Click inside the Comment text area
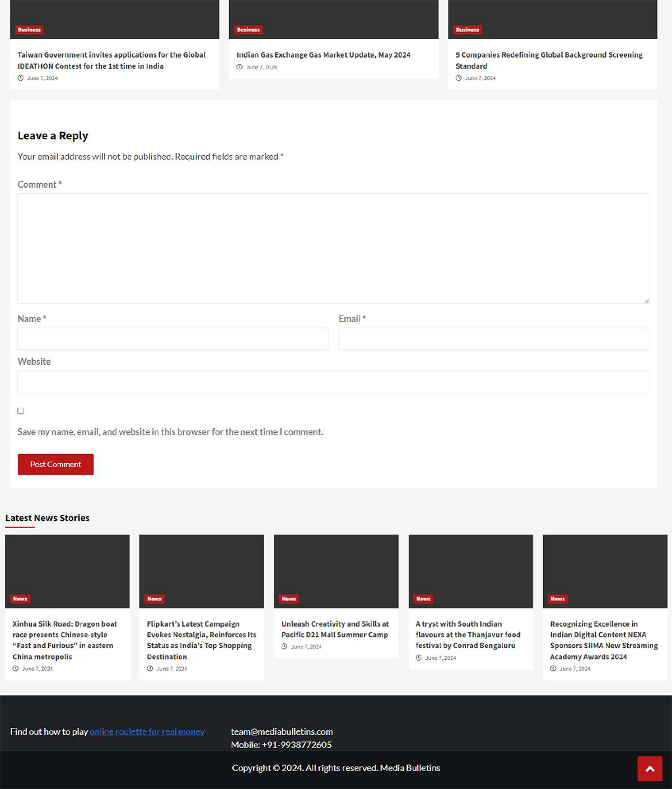Image resolution: width=672 pixels, height=789 pixels. (333, 249)
